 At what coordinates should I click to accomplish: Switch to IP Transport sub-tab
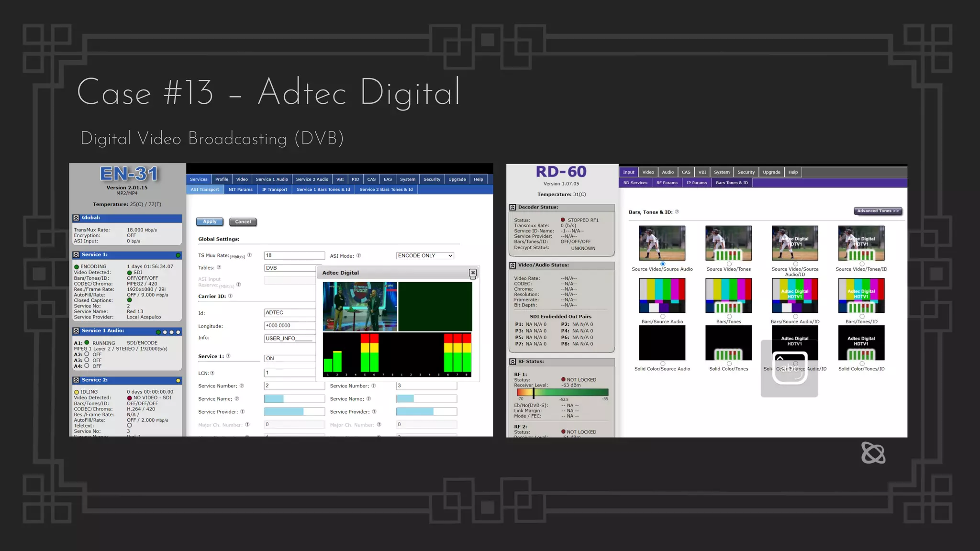275,190
